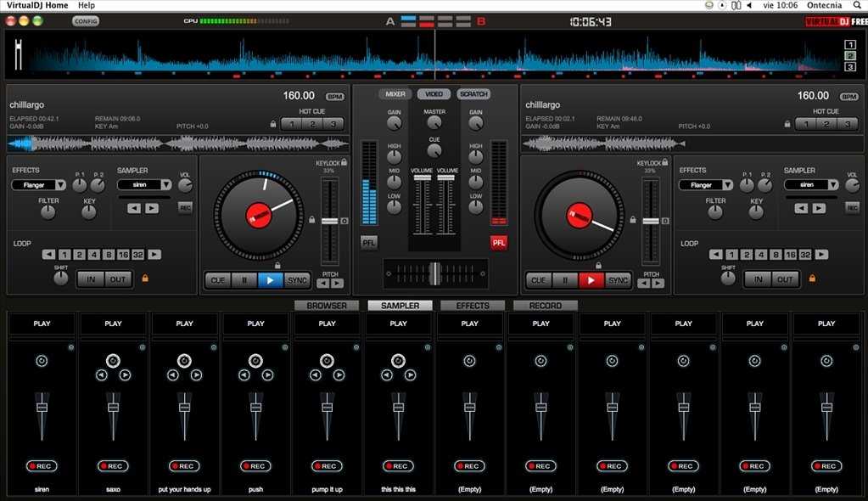Click left deck pitch down arrow
The height and width of the screenshot is (501, 868).
pyautogui.click(x=322, y=284)
